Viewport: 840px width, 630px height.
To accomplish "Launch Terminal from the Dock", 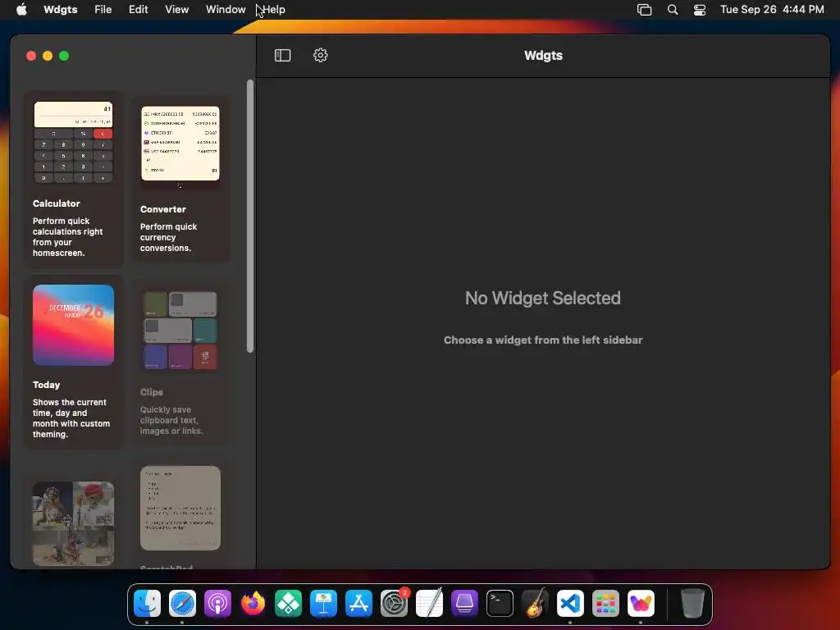I will click(500, 603).
